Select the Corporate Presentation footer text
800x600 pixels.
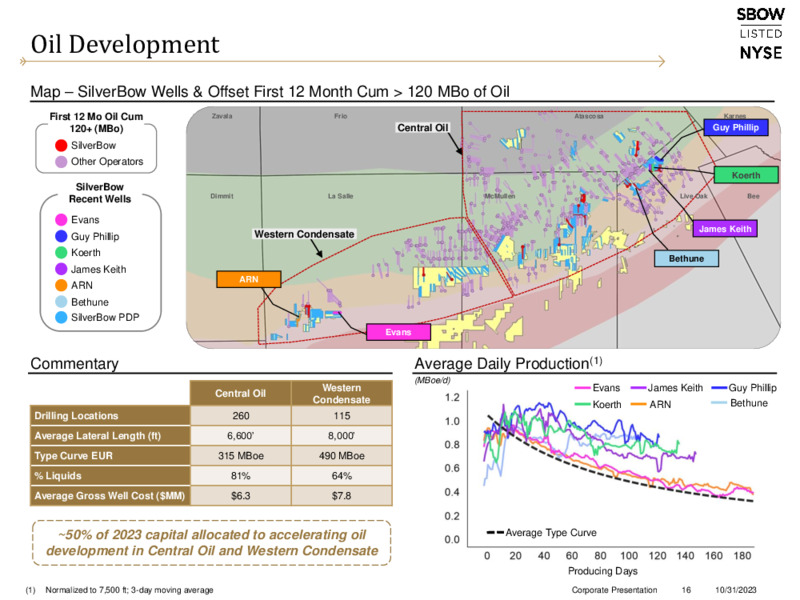614,590
